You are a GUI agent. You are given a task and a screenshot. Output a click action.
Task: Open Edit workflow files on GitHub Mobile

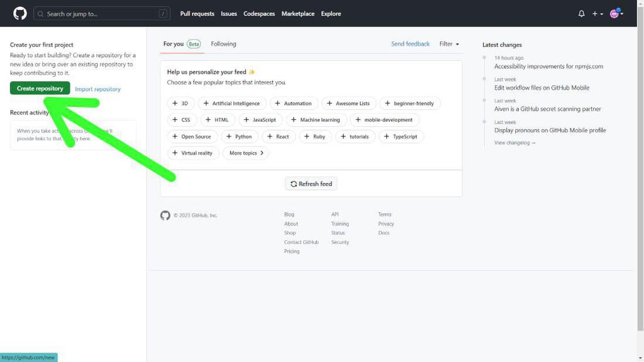(x=541, y=88)
